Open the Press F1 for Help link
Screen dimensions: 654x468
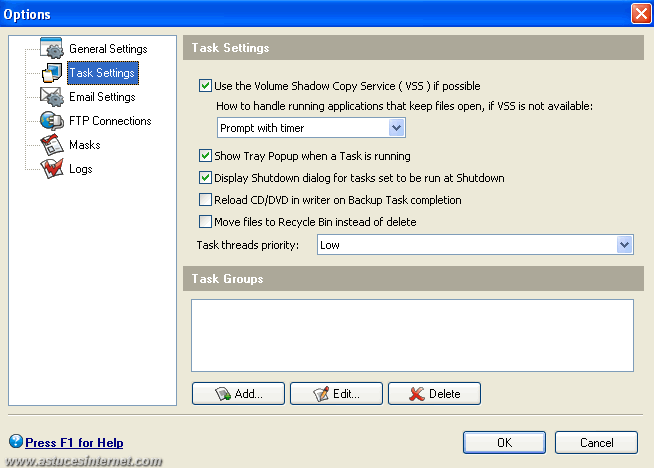(74, 442)
